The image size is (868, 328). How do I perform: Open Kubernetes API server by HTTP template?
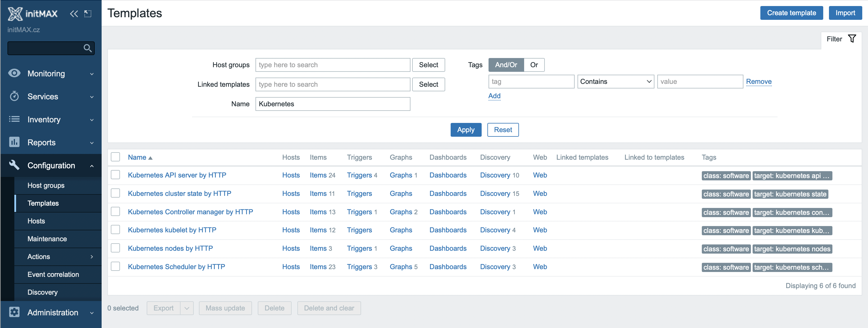pos(177,175)
